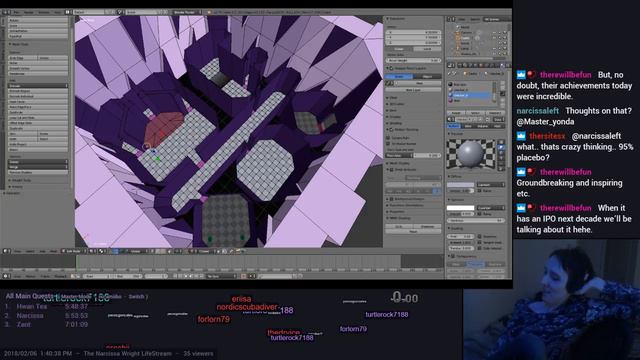Click the Play animation button in timeline
This screenshot has width=640, height=360.
click(x=190, y=276)
